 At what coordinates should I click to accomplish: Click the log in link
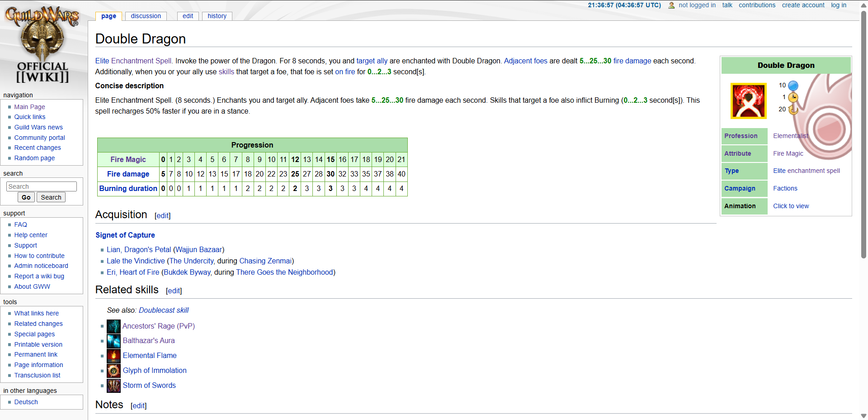tap(839, 5)
